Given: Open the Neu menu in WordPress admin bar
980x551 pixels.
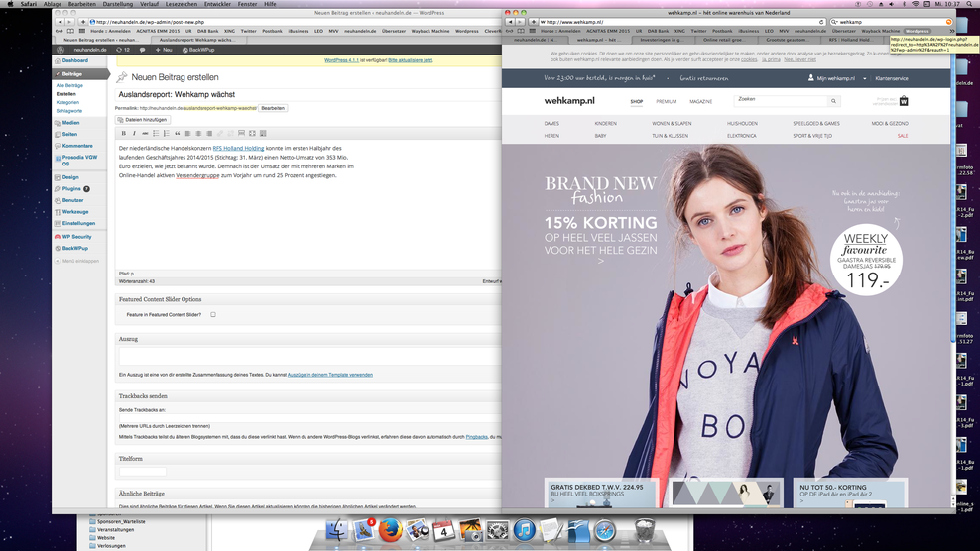Looking at the screenshot, I should tap(164, 50).
